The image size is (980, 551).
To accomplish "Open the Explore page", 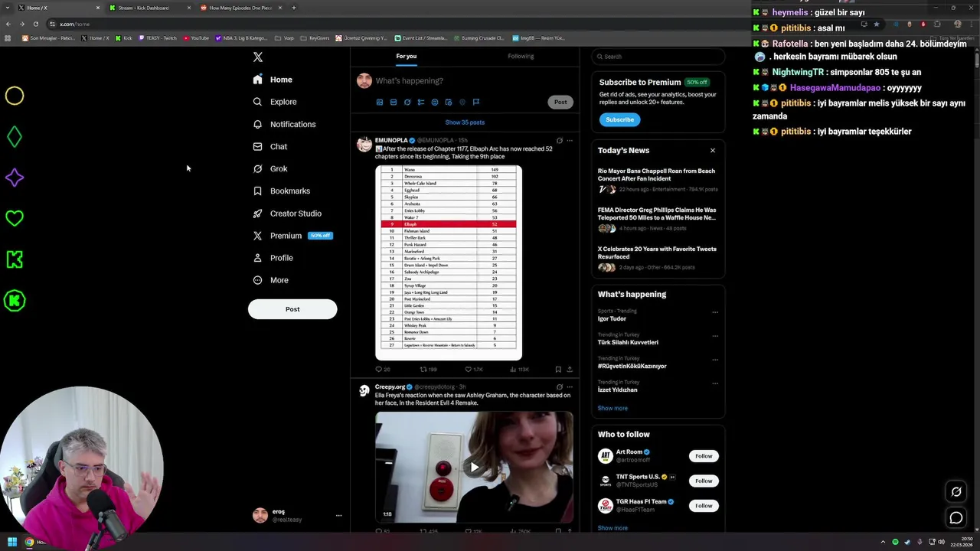I will pos(275,102).
